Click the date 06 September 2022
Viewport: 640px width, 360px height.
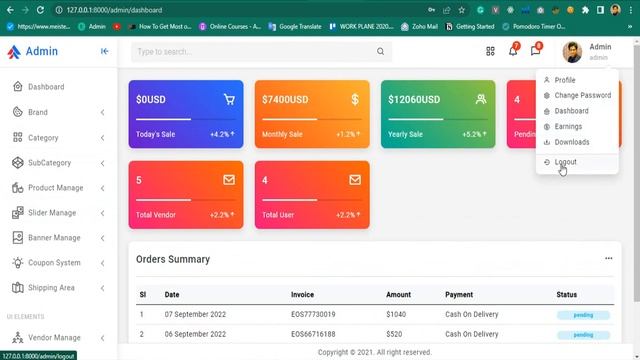point(195,334)
